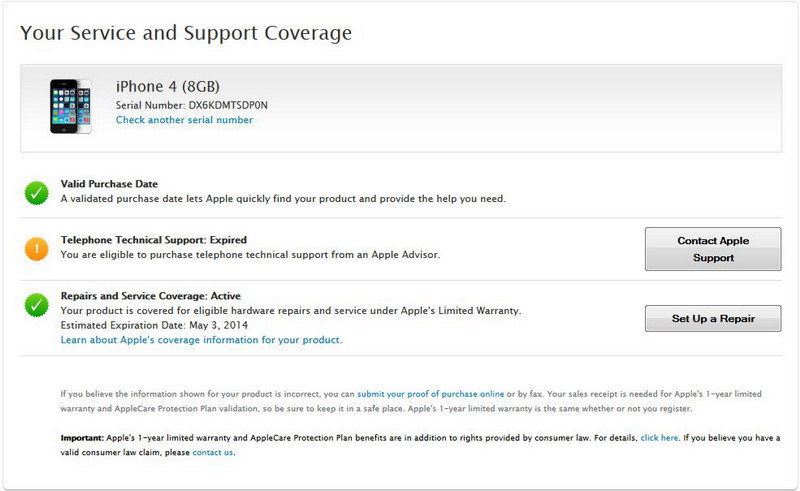Open Learn about Apple's coverage information link

pos(201,340)
